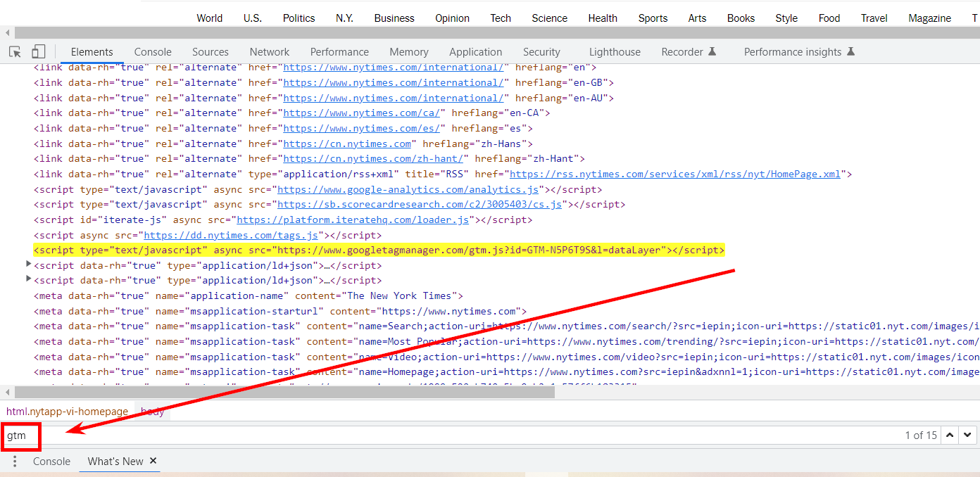Follow the google-analytics analytics.js link
This screenshot has height=477, width=980.
pos(408,189)
